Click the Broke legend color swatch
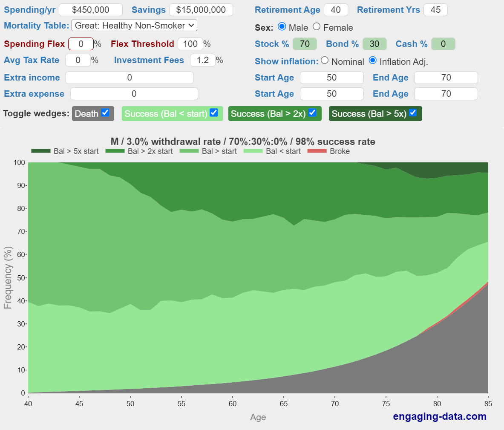The height and width of the screenshot is (430, 504). click(x=317, y=151)
